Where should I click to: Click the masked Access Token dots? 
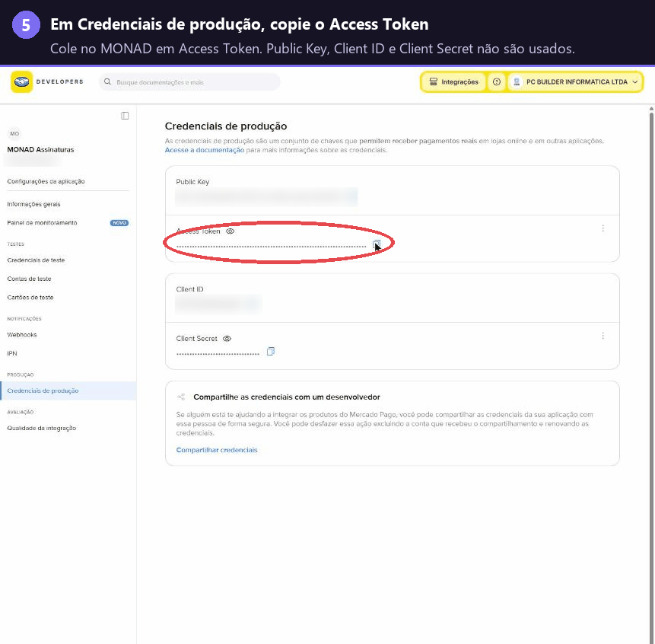(271, 247)
